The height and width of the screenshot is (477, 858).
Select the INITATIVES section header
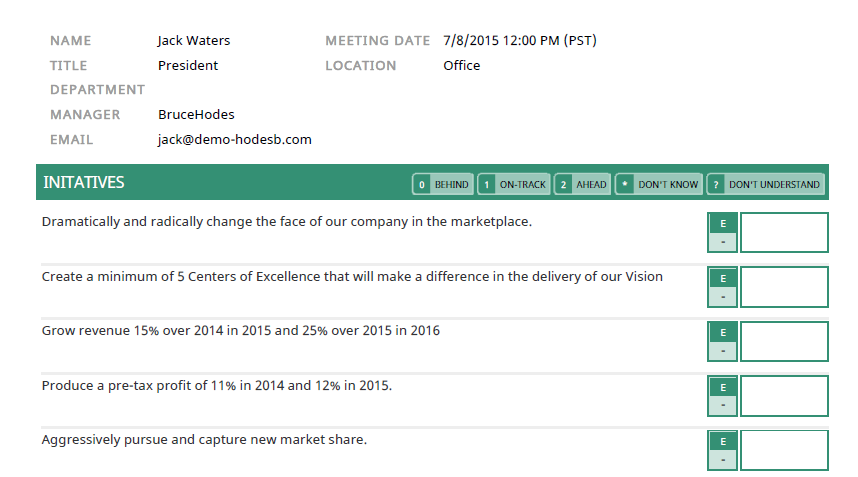pos(84,183)
